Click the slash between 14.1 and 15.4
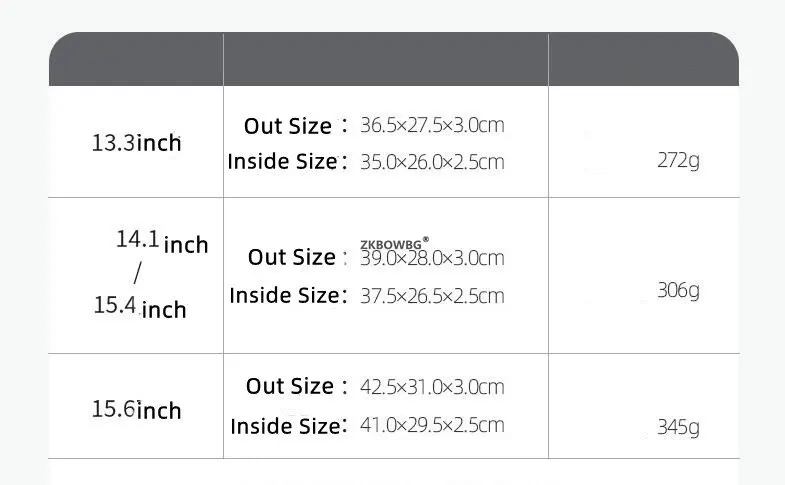 138,273
